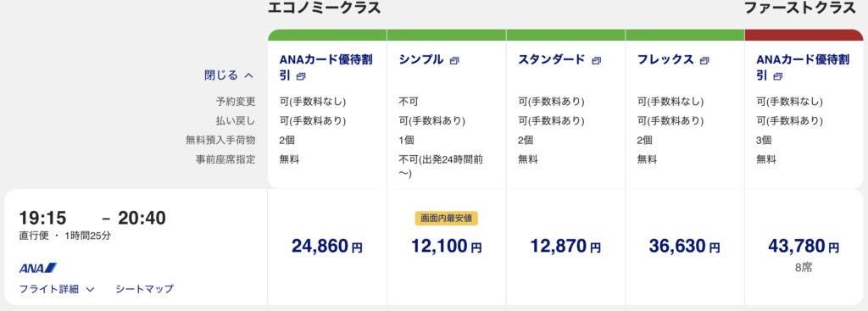The height and width of the screenshot is (311, 868).
Task: Open popup icon for first class ANAカード優待割引
Action: click(778, 76)
